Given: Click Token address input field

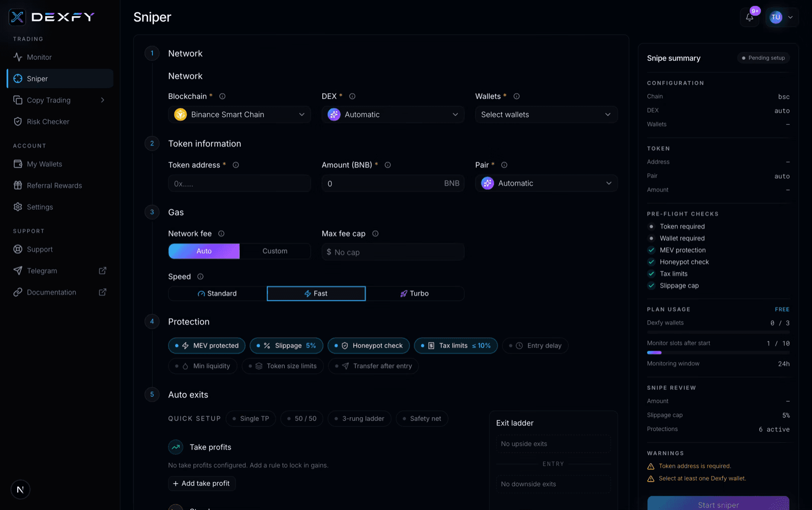Looking at the screenshot, I should point(240,183).
